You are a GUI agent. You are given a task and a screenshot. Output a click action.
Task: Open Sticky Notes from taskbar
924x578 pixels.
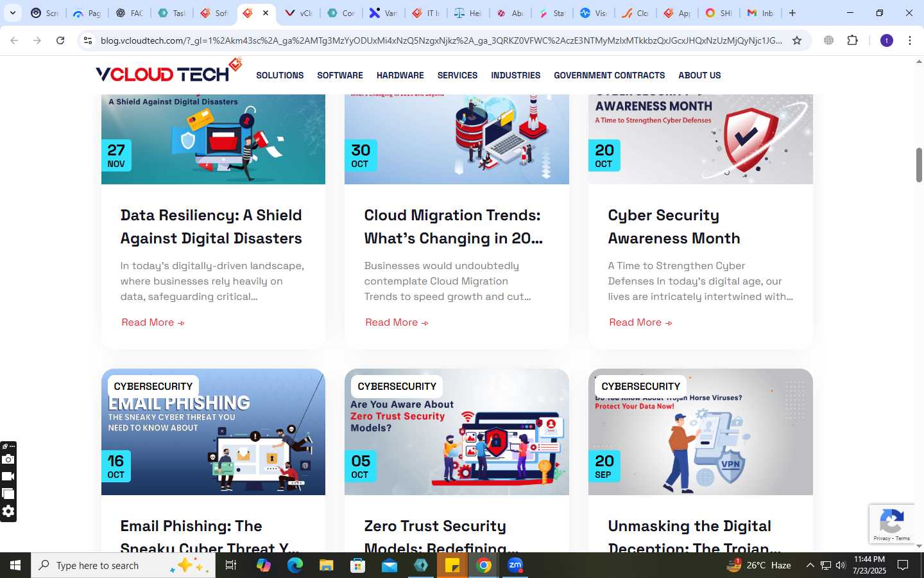click(452, 565)
